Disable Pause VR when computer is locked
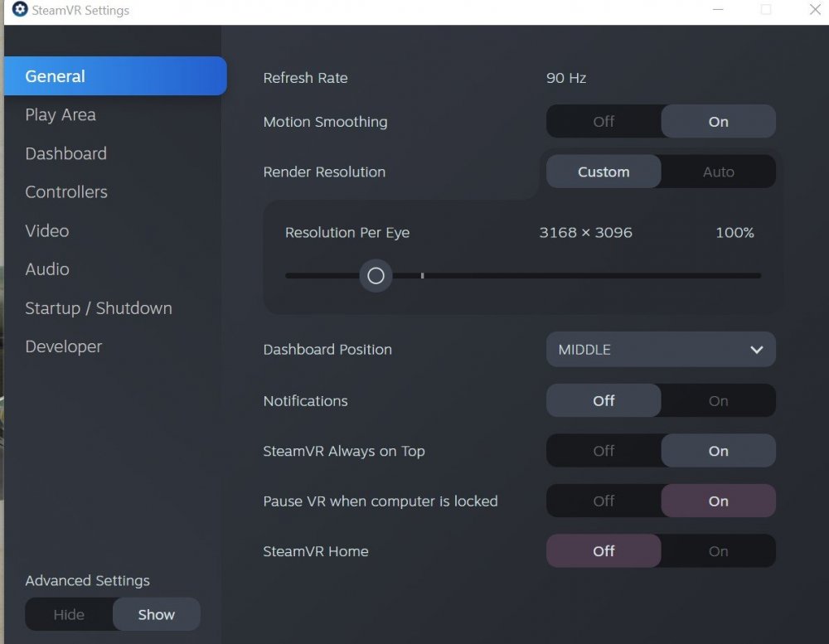This screenshot has width=829, height=644. pyautogui.click(x=604, y=501)
